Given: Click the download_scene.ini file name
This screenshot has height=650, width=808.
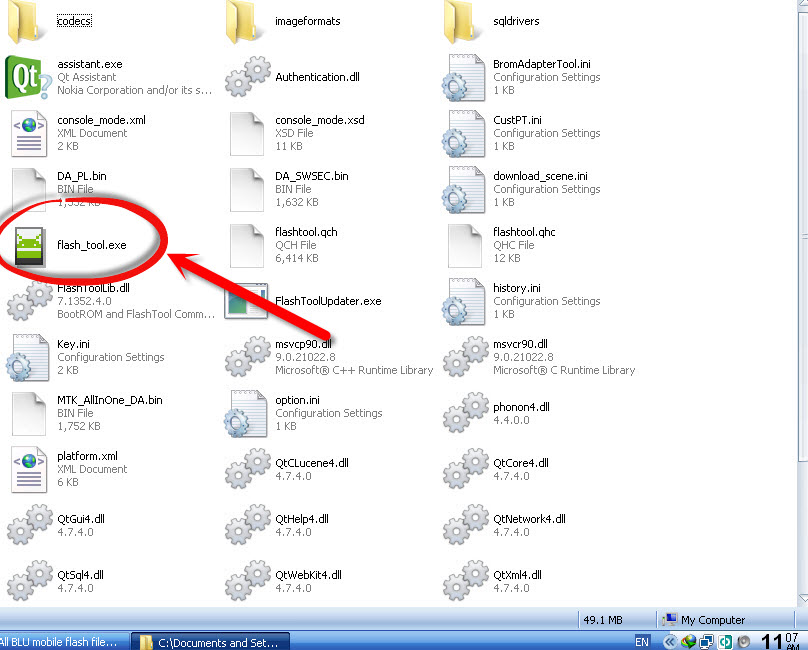Looking at the screenshot, I should (540, 176).
